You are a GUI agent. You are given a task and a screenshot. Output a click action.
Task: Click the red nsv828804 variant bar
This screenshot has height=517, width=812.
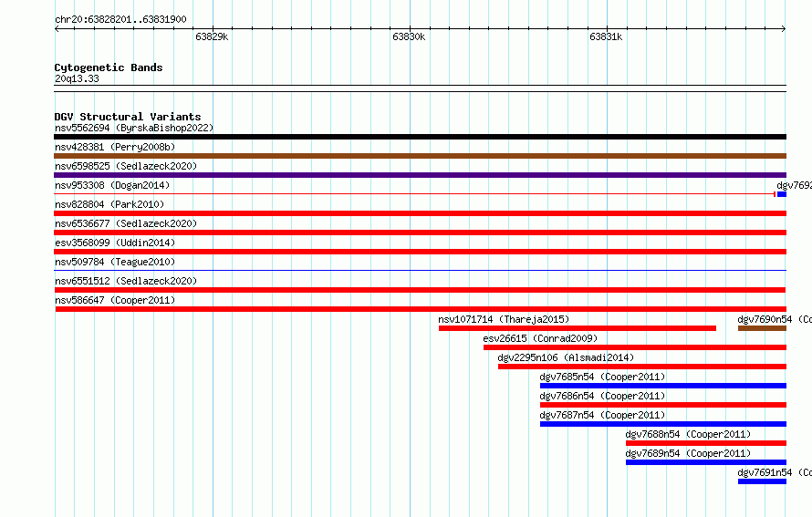coord(420,213)
